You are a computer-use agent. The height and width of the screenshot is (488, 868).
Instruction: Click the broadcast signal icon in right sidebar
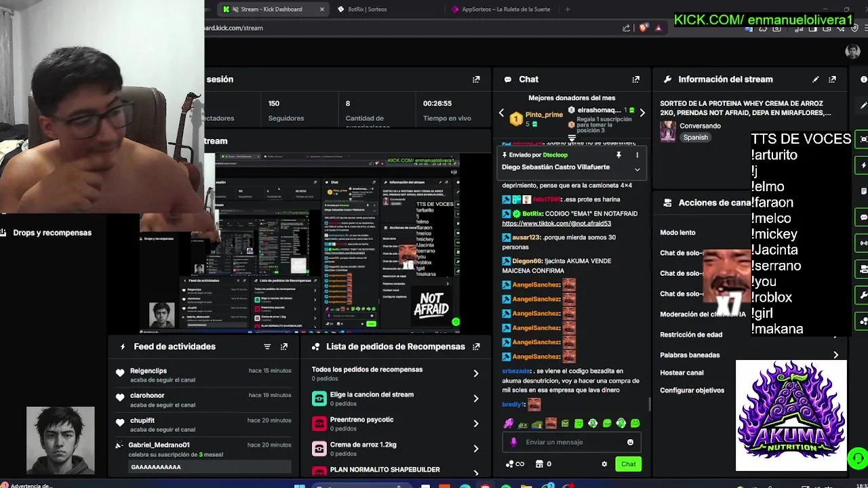click(x=863, y=243)
